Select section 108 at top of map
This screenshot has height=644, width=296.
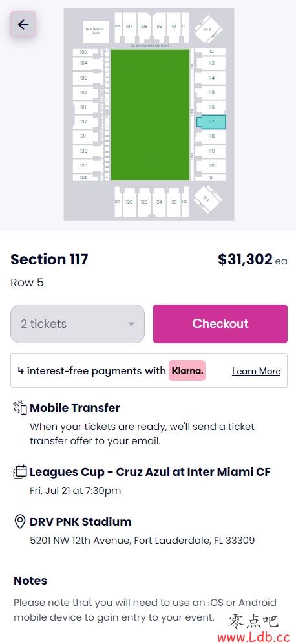[x=144, y=27]
